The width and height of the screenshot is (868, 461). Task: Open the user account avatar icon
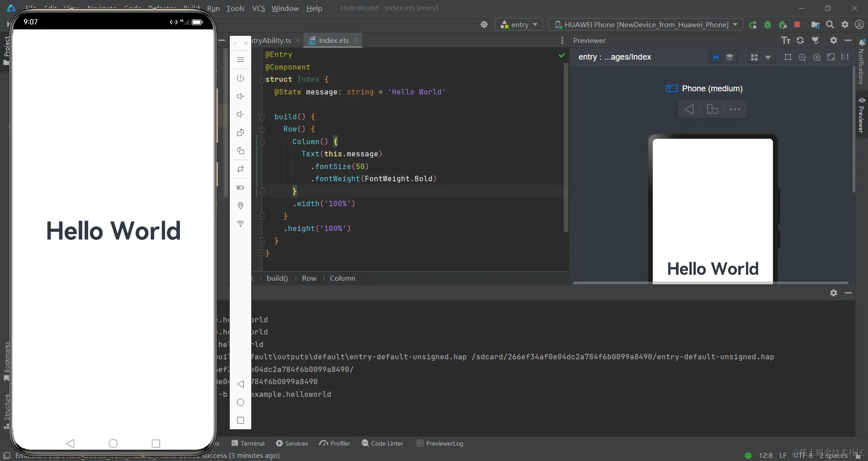click(859, 24)
